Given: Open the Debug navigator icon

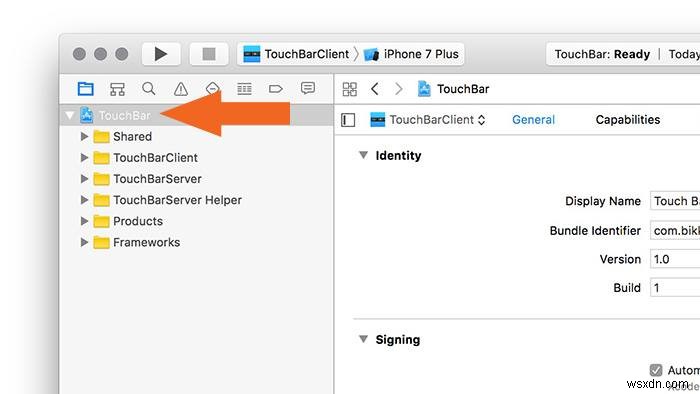Looking at the screenshot, I should point(244,89).
